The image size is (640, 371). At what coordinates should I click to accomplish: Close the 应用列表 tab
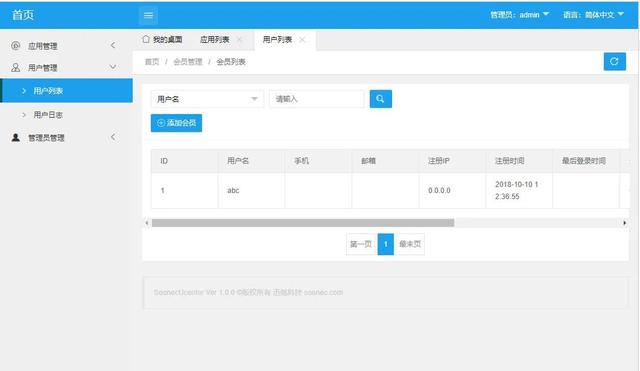(x=240, y=40)
